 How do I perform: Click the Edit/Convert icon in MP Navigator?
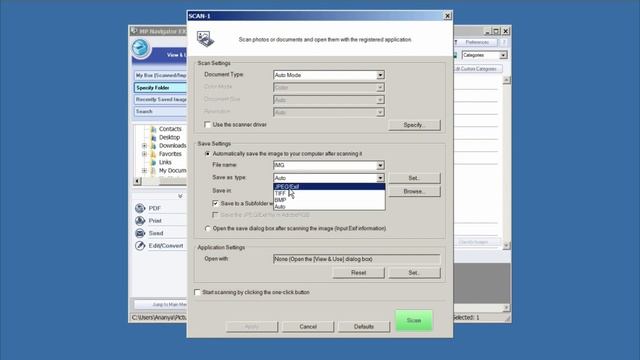coord(140,246)
